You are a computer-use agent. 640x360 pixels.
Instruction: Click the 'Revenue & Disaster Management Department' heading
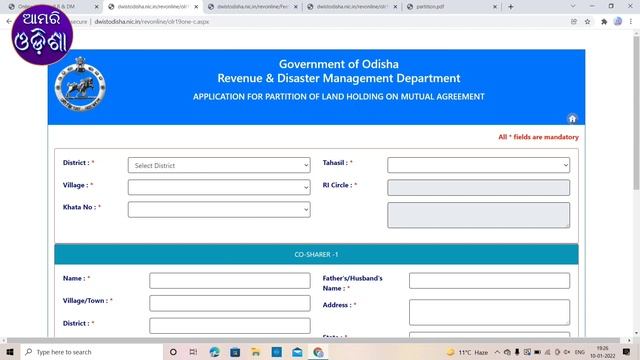coord(339,78)
